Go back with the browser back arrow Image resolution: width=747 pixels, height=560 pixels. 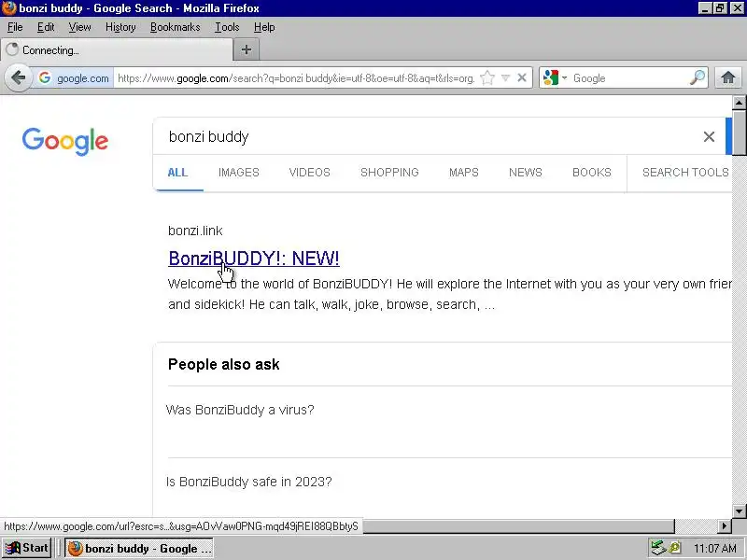point(18,77)
